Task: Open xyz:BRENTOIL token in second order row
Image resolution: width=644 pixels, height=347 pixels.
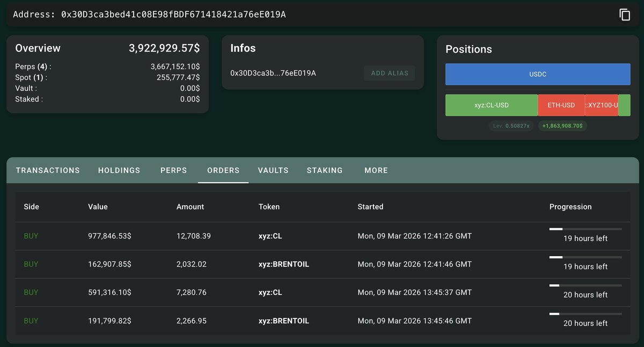Action: (283, 264)
